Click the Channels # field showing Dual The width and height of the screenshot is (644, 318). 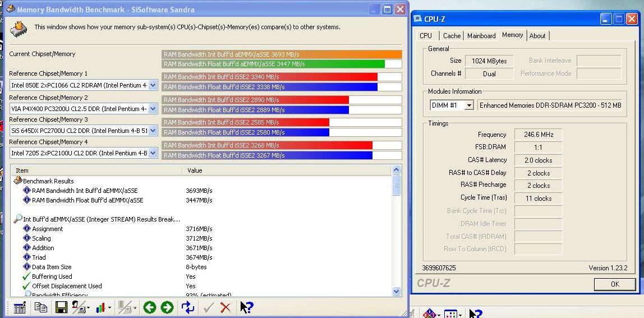[x=489, y=74]
